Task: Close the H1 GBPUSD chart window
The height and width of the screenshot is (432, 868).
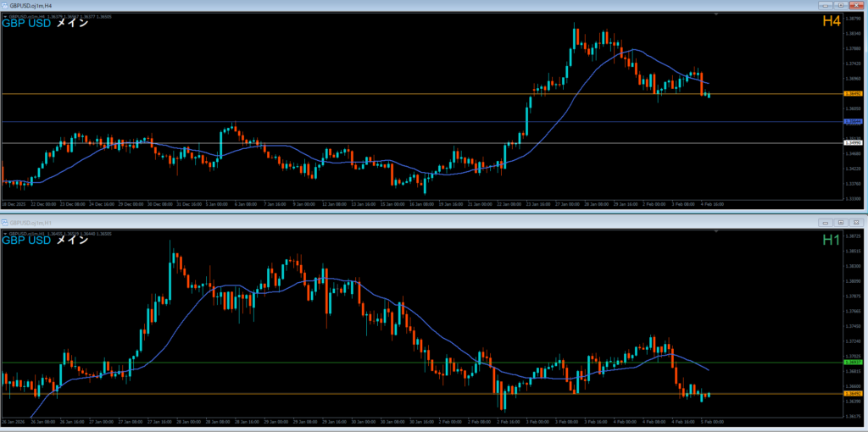Action: [857, 221]
